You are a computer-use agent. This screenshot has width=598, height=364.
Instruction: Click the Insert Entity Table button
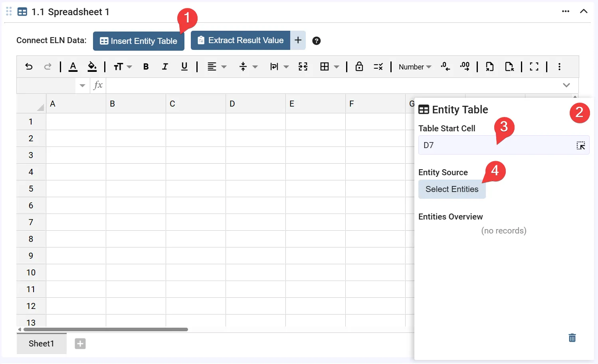[139, 41]
